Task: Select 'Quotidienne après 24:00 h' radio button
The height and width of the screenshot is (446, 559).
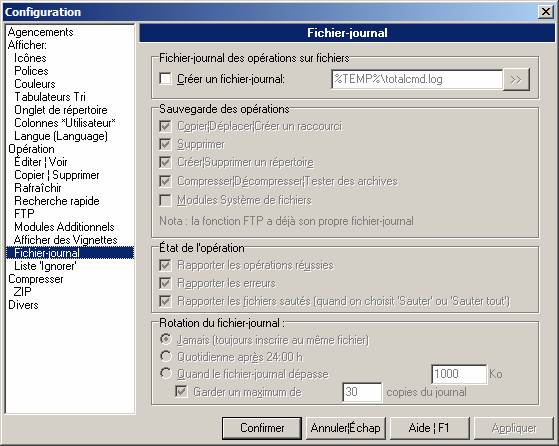Action: pyautogui.click(x=165, y=356)
